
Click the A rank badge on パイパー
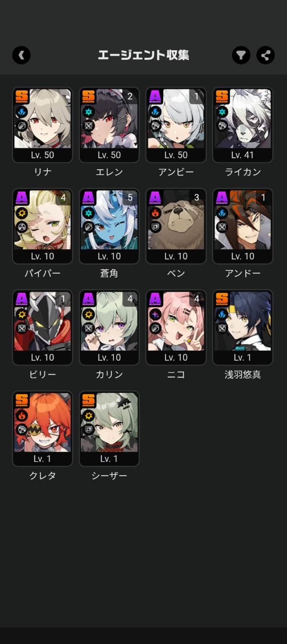22,198
